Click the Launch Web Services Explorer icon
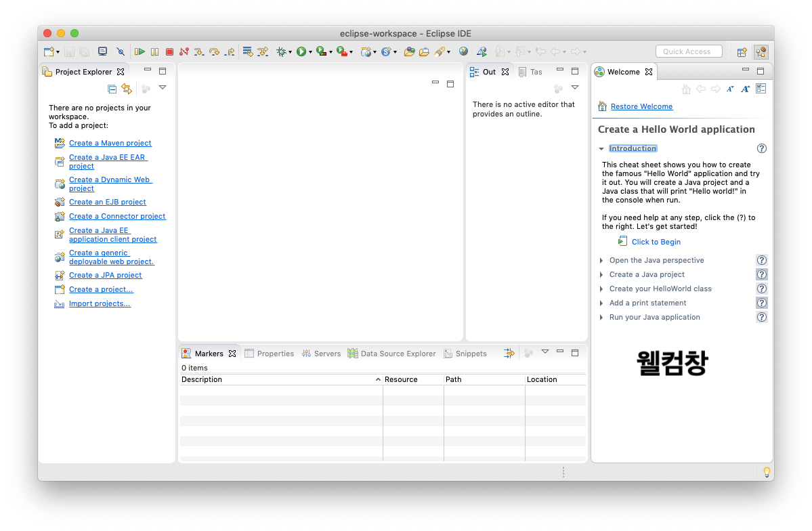The image size is (812, 531). [482, 51]
